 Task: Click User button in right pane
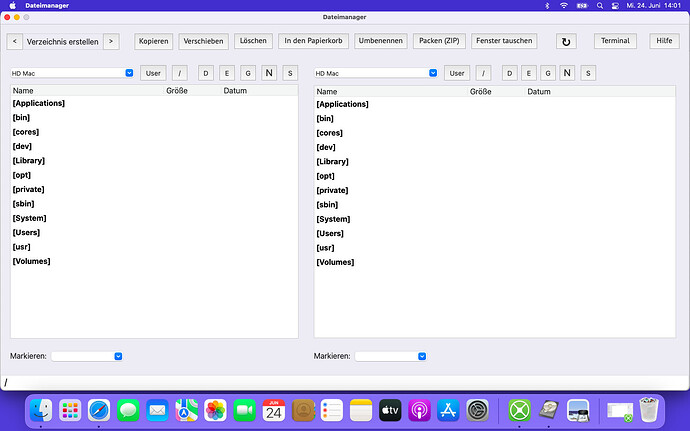(x=457, y=73)
